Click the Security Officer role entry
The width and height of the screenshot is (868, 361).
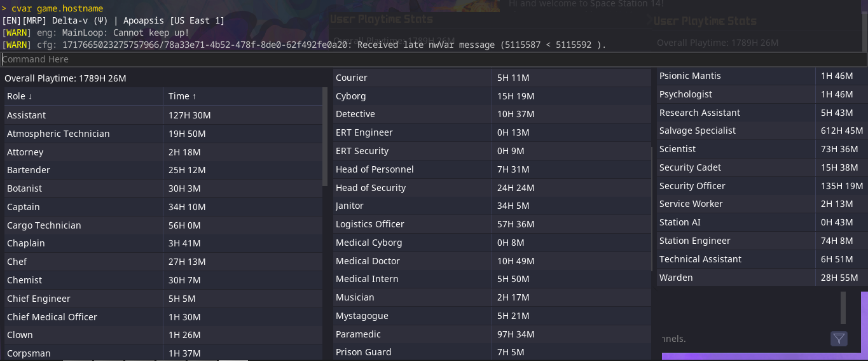[692, 186]
